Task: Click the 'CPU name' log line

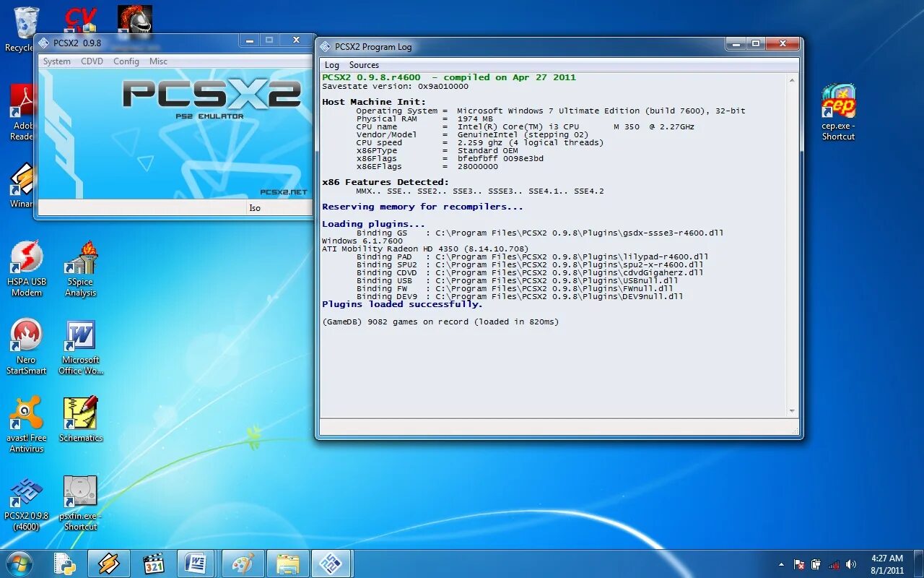Action: (526, 126)
